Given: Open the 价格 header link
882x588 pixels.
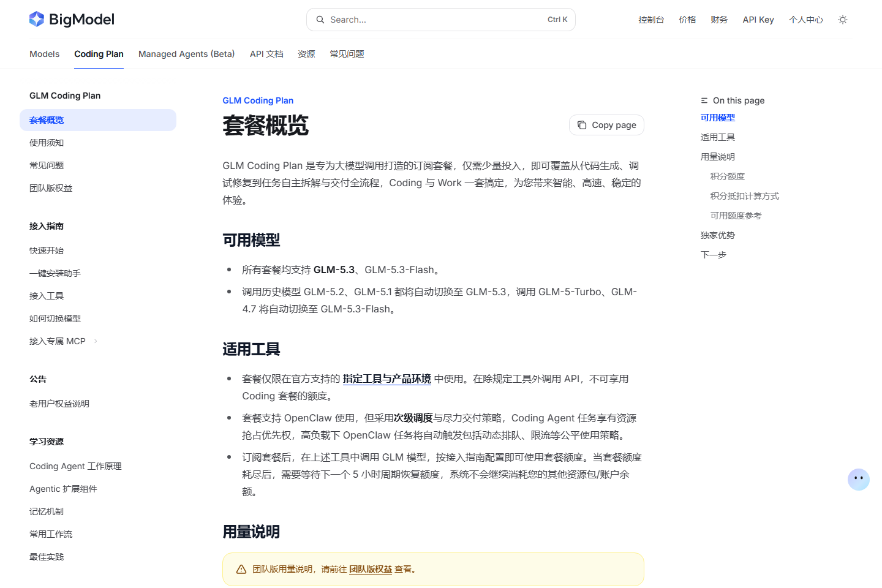Looking at the screenshot, I should pyautogui.click(x=687, y=20).
